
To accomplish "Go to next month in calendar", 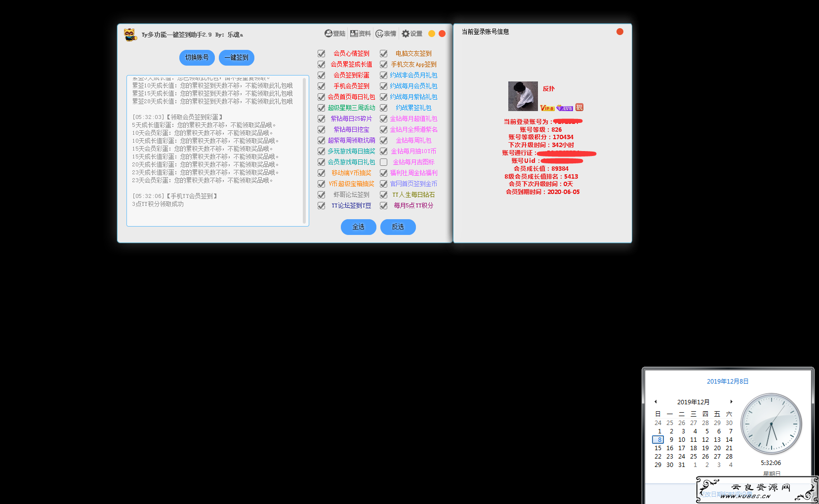I will coord(732,402).
